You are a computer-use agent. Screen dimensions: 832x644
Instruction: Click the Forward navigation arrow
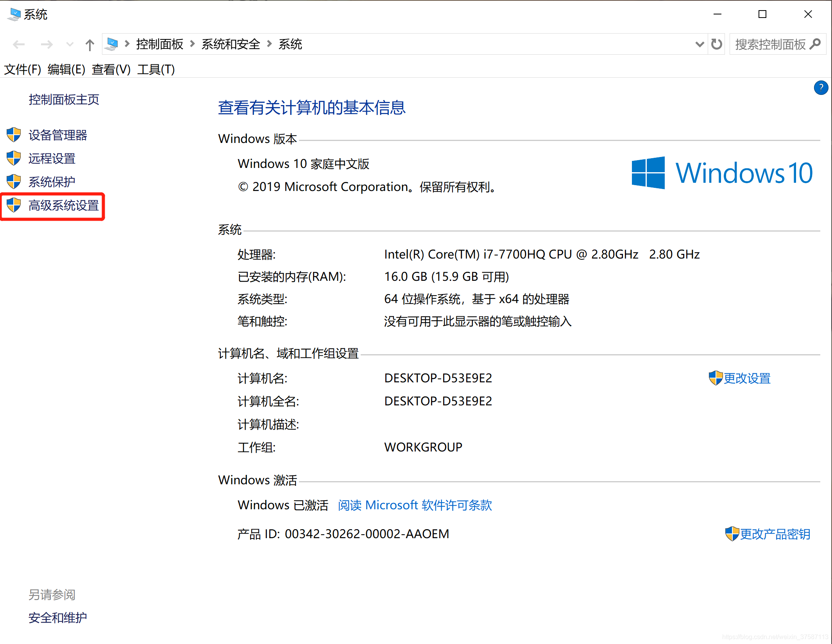(47, 45)
